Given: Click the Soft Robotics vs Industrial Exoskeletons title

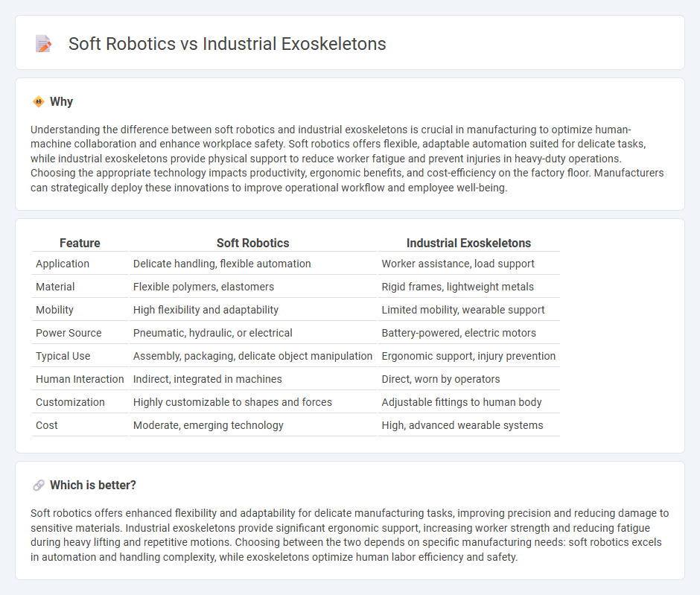Looking at the screenshot, I should [x=227, y=44].
